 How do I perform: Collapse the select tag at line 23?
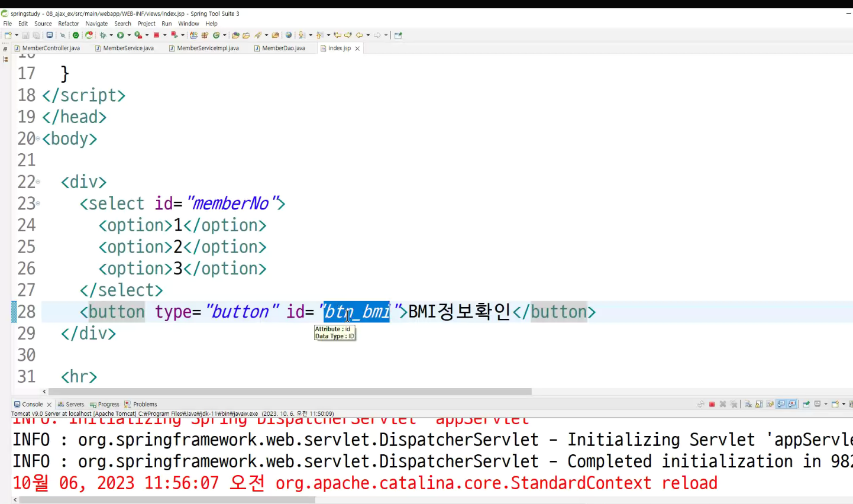[38, 203]
